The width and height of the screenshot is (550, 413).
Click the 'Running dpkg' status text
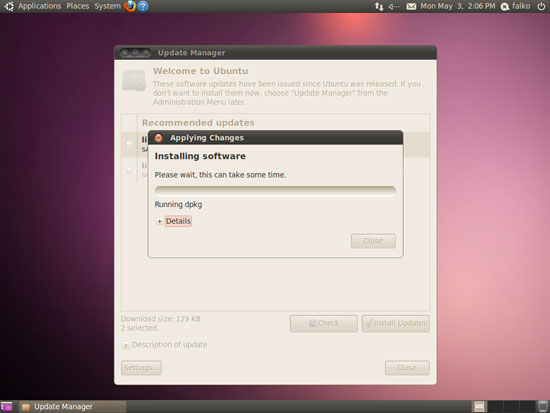(178, 204)
